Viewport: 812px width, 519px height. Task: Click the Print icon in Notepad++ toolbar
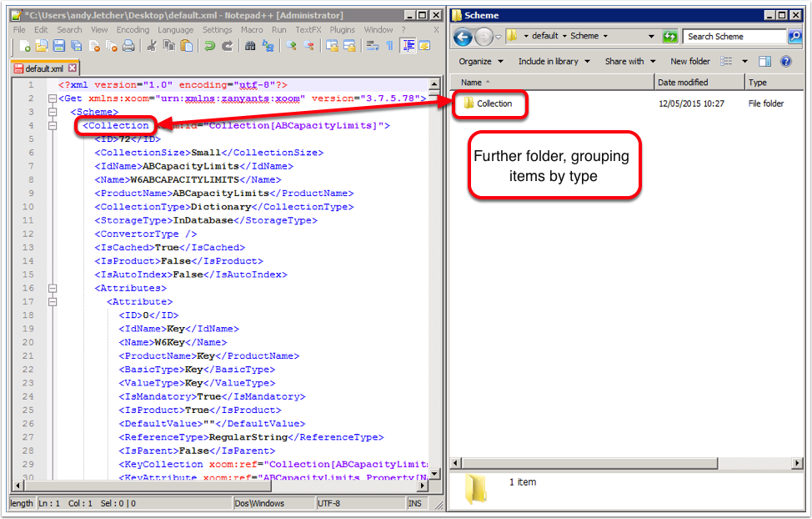tap(129, 46)
